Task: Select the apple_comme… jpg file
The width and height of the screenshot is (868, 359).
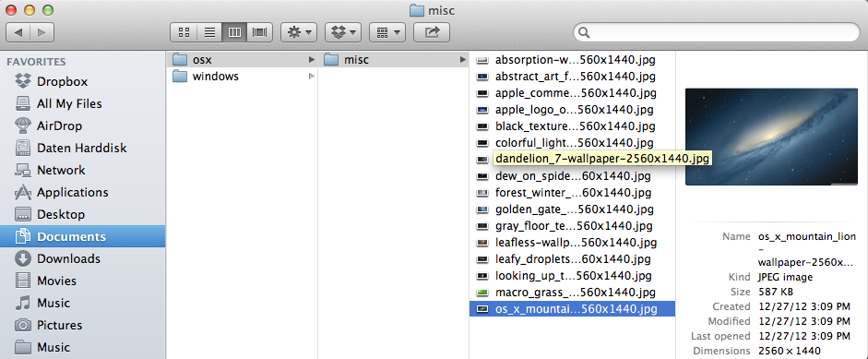Action: point(573,92)
